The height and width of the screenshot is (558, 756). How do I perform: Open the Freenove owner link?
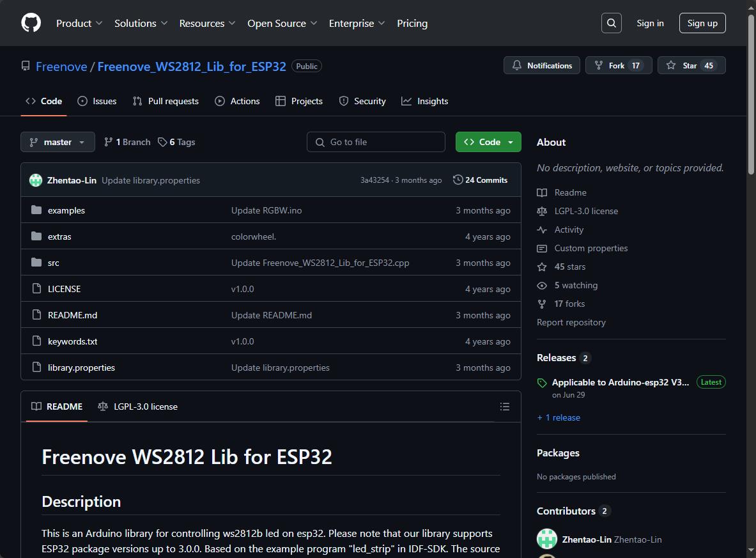tap(61, 66)
